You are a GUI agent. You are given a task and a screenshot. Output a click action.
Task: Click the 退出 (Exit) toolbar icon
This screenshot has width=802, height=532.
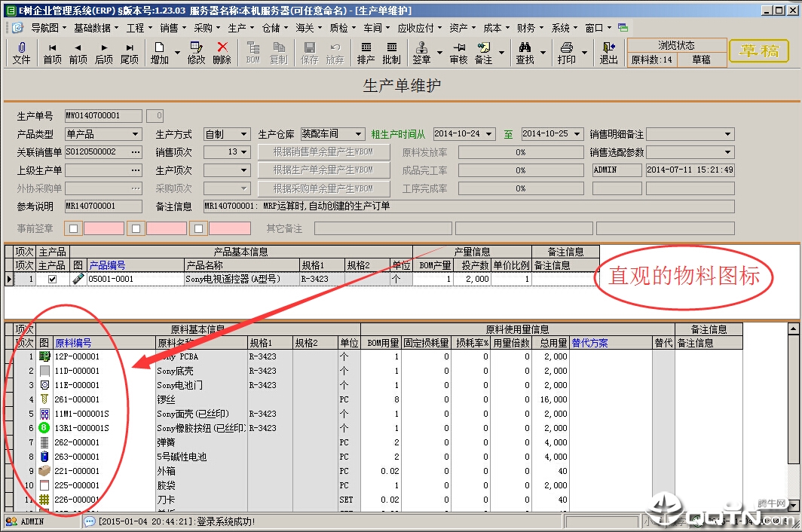[x=608, y=53]
